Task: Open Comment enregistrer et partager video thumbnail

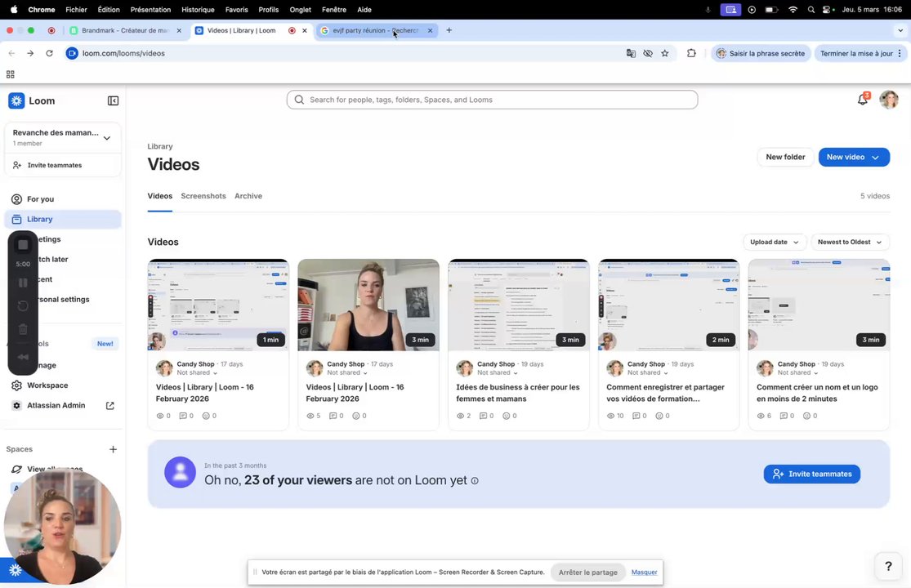Action: (x=668, y=305)
